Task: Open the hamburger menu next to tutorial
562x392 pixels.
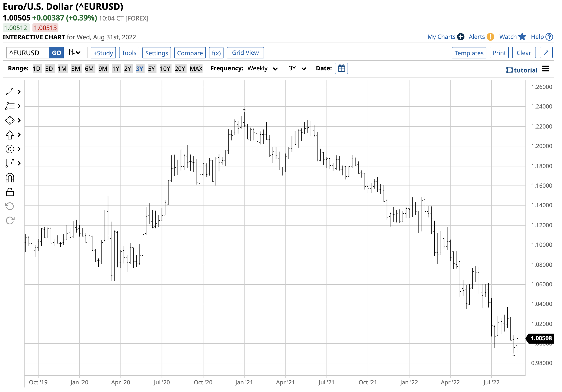Action: pyautogui.click(x=546, y=69)
